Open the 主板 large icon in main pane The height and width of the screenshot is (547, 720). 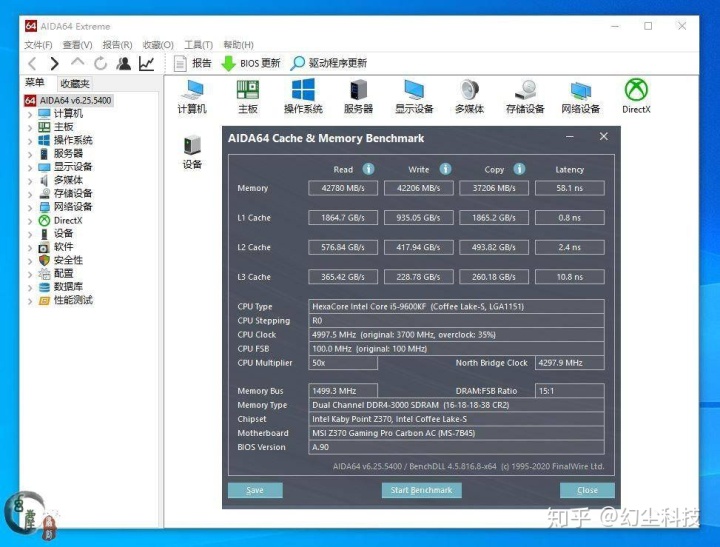point(248,96)
